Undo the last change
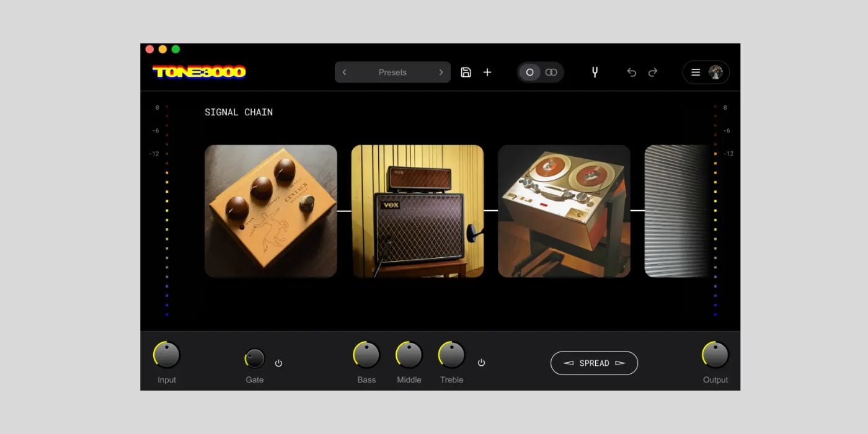Image resolution: width=868 pixels, height=434 pixels. (631, 73)
